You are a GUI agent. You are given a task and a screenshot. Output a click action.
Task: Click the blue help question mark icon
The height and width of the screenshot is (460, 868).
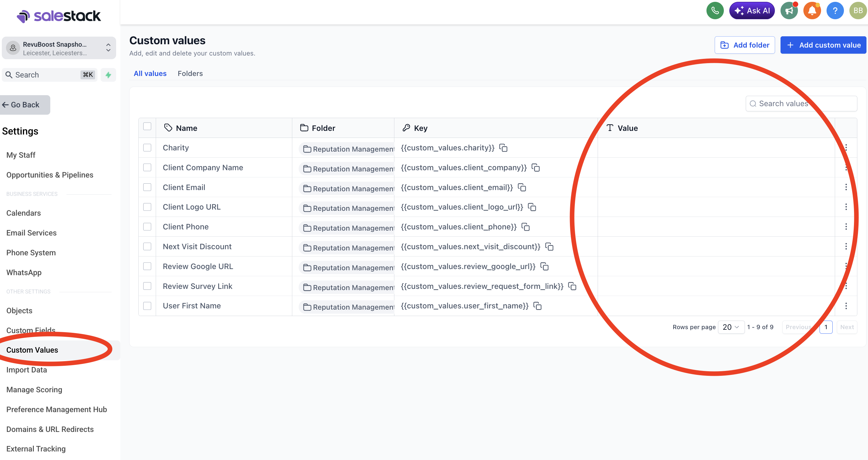835,11
